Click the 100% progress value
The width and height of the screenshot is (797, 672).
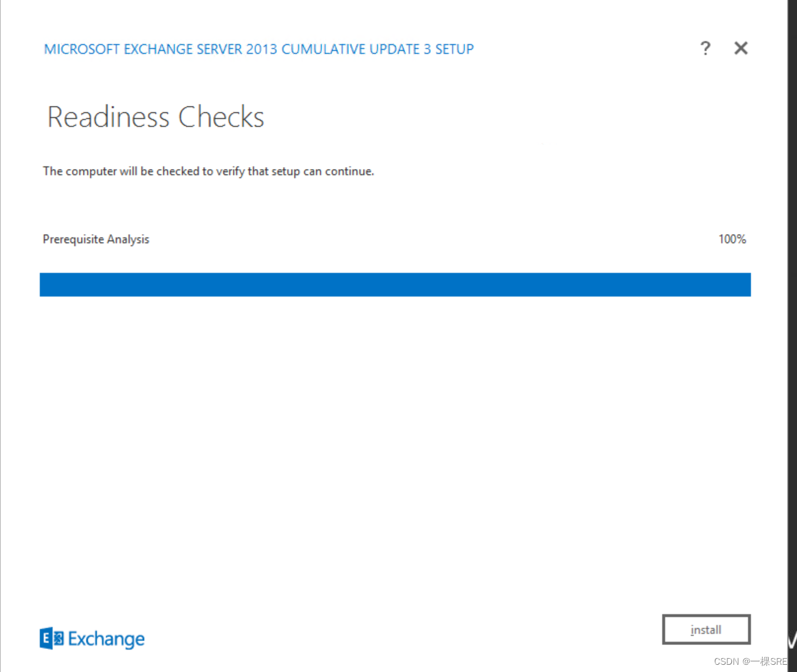coord(732,239)
